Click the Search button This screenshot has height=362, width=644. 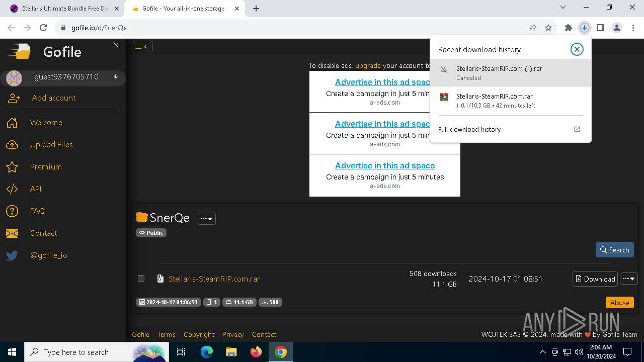point(615,250)
